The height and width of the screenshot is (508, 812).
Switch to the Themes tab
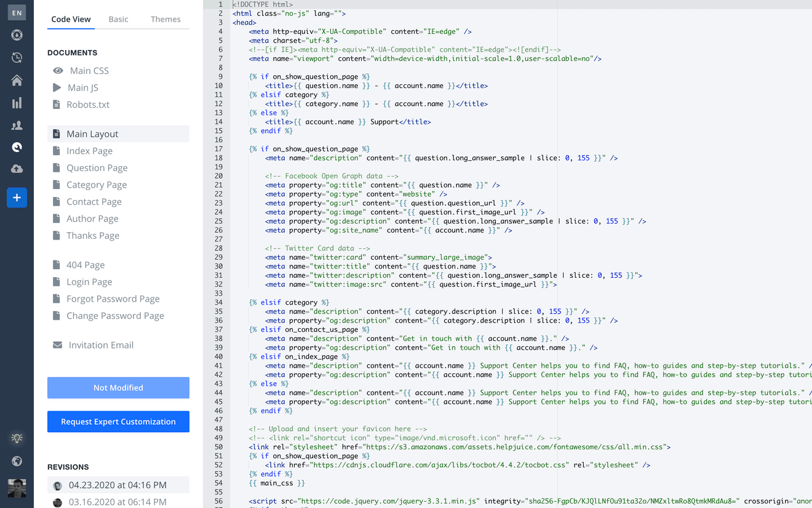coord(165,19)
